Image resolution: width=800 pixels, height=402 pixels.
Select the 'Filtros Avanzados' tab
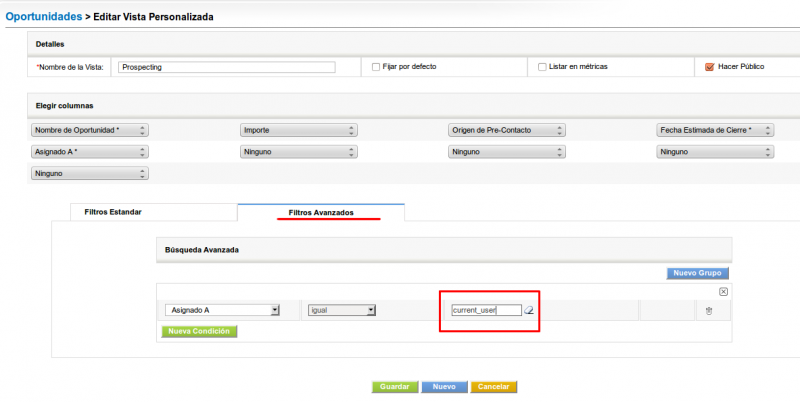click(320, 212)
